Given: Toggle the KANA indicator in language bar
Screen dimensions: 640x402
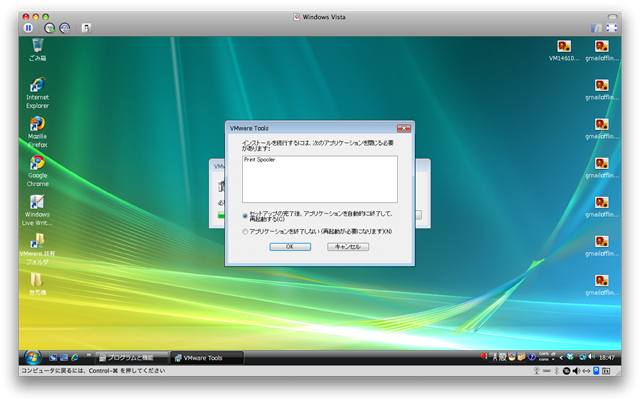Looking at the screenshot, I should [543, 360].
